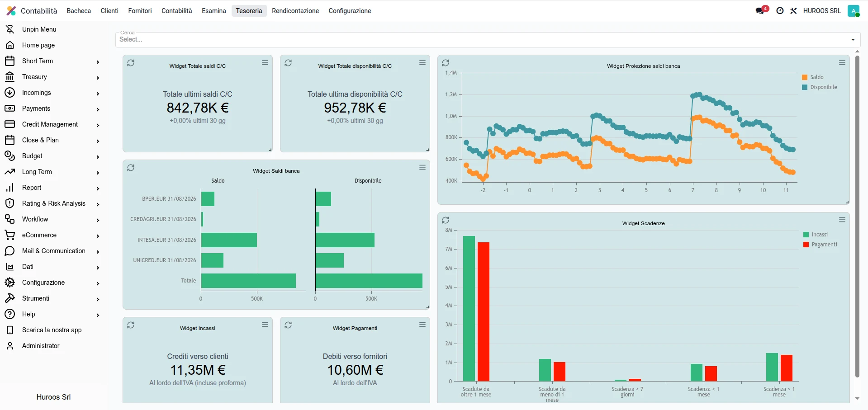Expand the Help submenu arrow
This screenshot has height=410, width=868.
click(x=98, y=315)
